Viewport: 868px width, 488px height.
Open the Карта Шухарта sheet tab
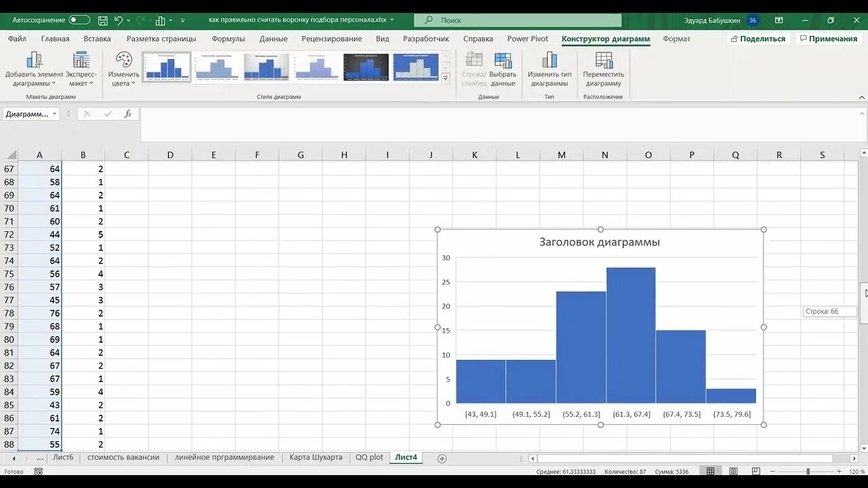(316, 457)
